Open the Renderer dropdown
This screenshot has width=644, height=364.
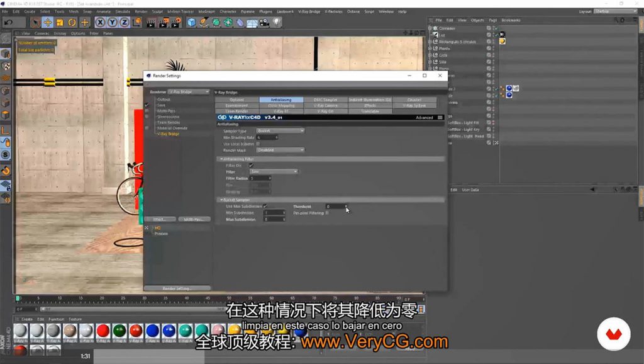[189, 92]
